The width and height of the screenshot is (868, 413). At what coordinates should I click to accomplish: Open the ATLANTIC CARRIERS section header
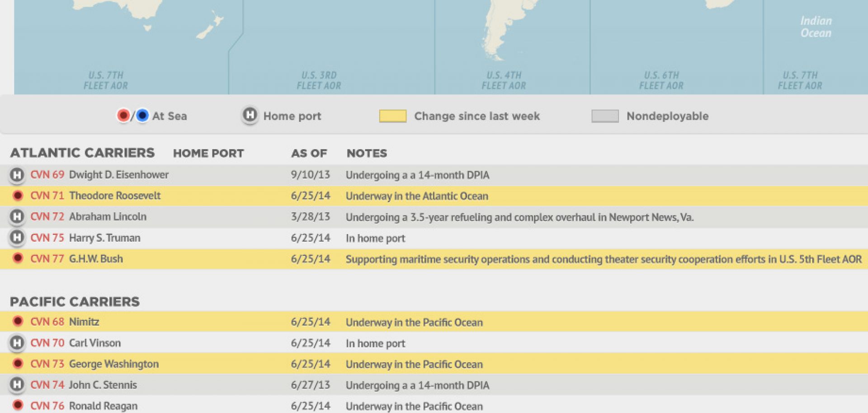(x=83, y=153)
